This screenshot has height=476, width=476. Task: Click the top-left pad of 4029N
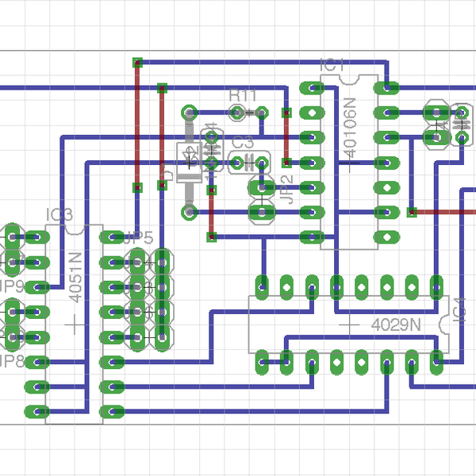click(261, 285)
